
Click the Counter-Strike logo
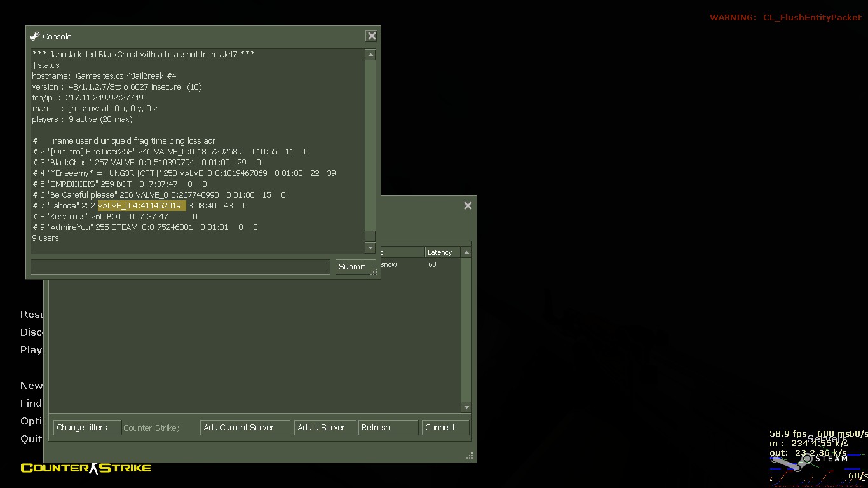pyautogui.click(x=86, y=468)
